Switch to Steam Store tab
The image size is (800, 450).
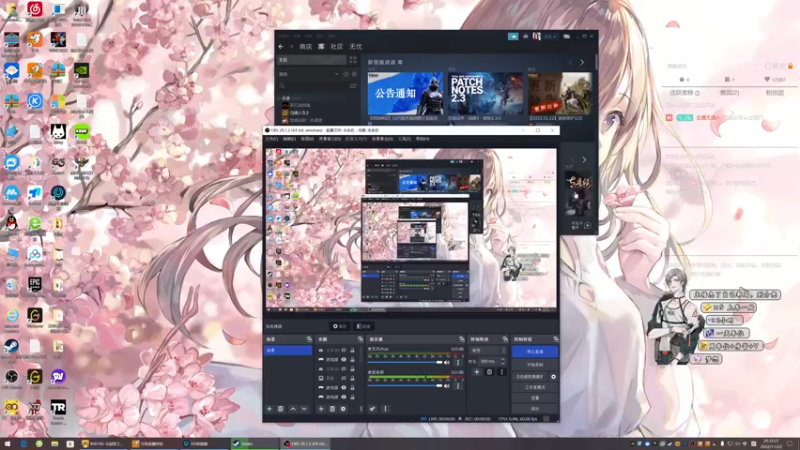click(x=306, y=46)
